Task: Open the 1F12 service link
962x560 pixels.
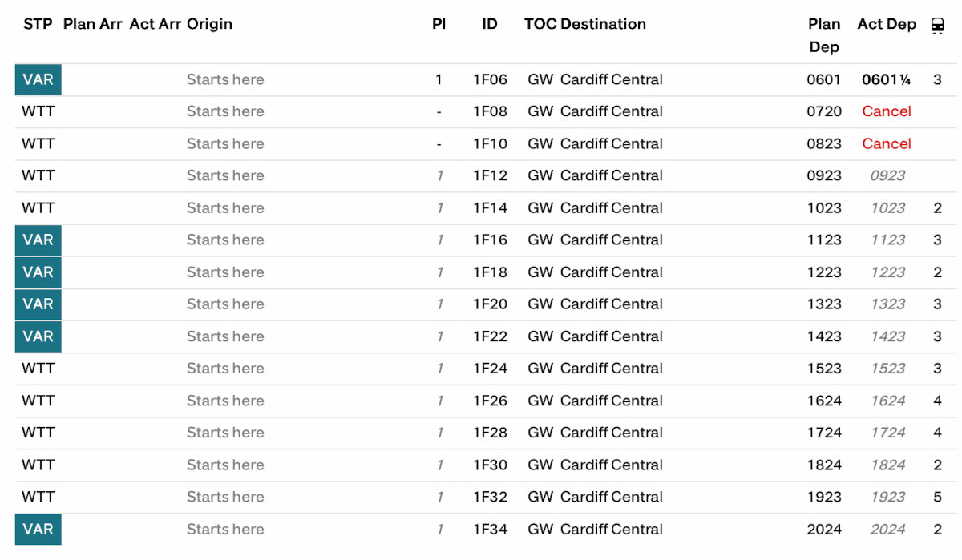Action: pyautogui.click(x=490, y=175)
